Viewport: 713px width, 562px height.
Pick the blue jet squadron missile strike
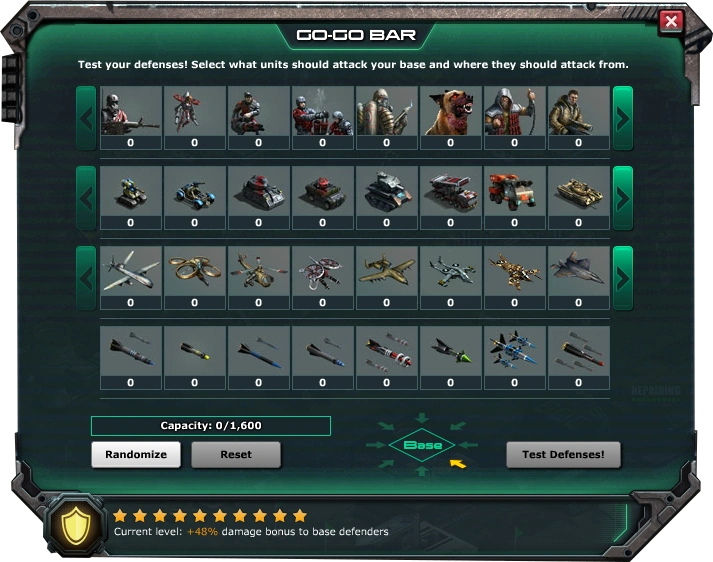[x=515, y=357]
